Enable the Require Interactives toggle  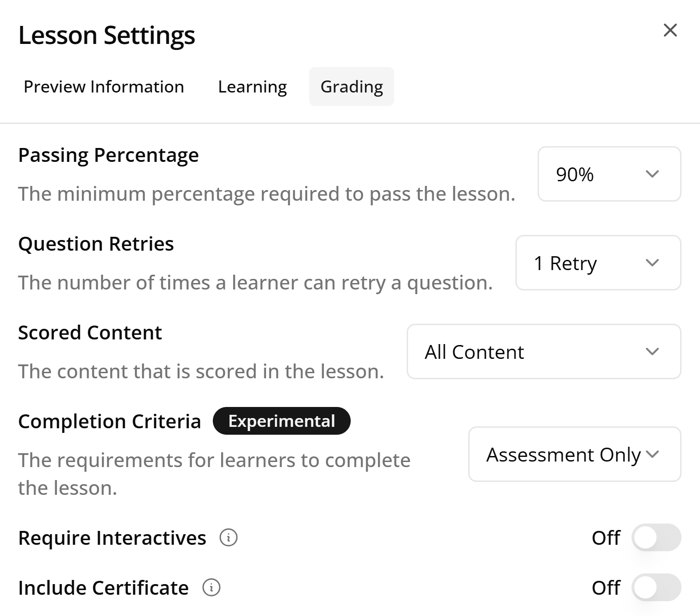pyautogui.click(x=656, y=538)
